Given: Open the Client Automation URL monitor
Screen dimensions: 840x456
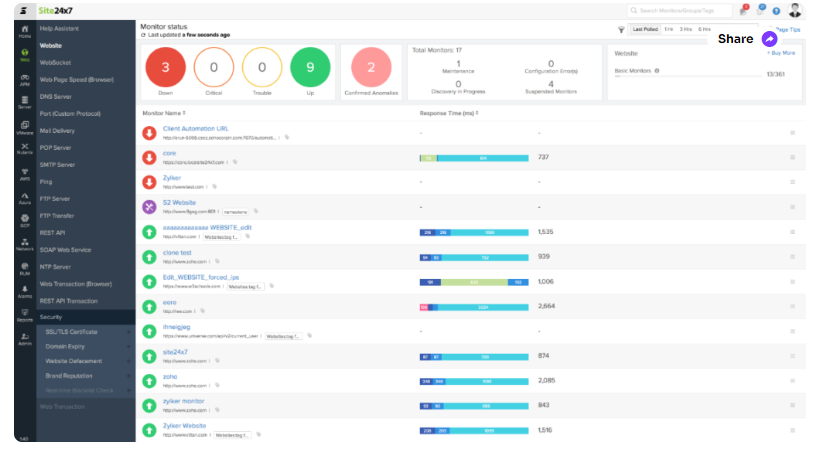Looking at the screenshot, I should [196, 129].
